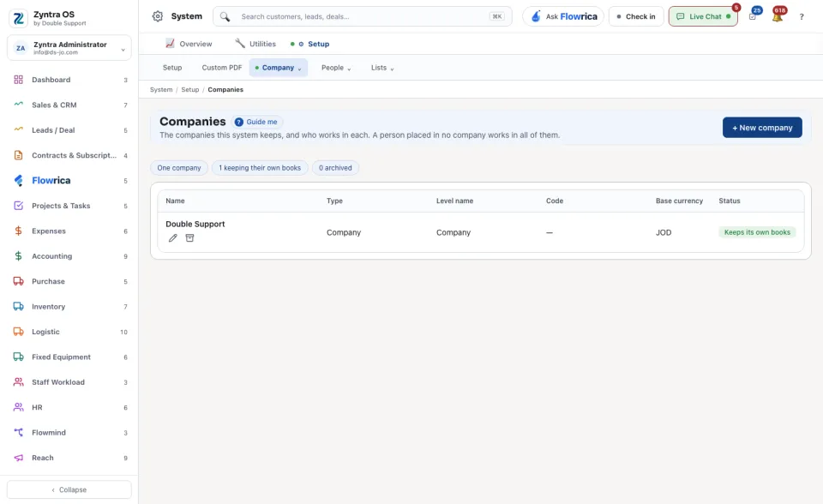Open the Custom PDF tab
This screenshot has height=504, width=823.
(222, 68)
